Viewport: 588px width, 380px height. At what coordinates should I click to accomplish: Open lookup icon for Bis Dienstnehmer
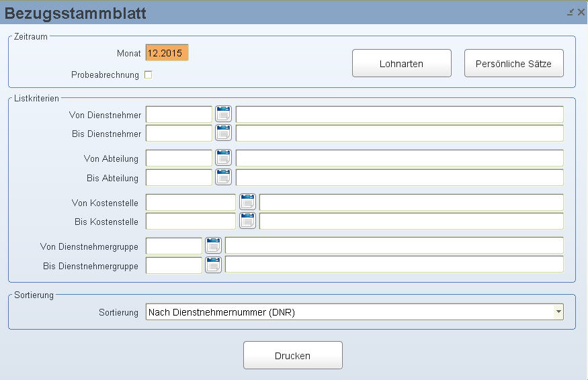223,133
